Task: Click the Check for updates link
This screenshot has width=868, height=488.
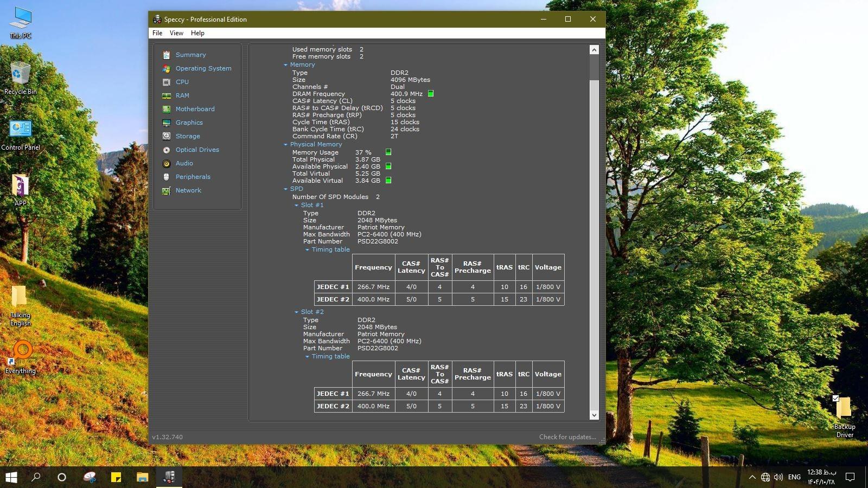Action: click(x=567, y=437)
